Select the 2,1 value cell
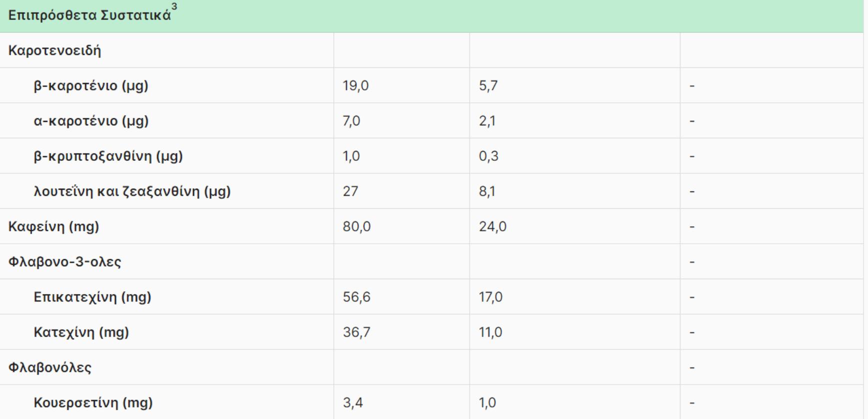 (x=487, y=121)
